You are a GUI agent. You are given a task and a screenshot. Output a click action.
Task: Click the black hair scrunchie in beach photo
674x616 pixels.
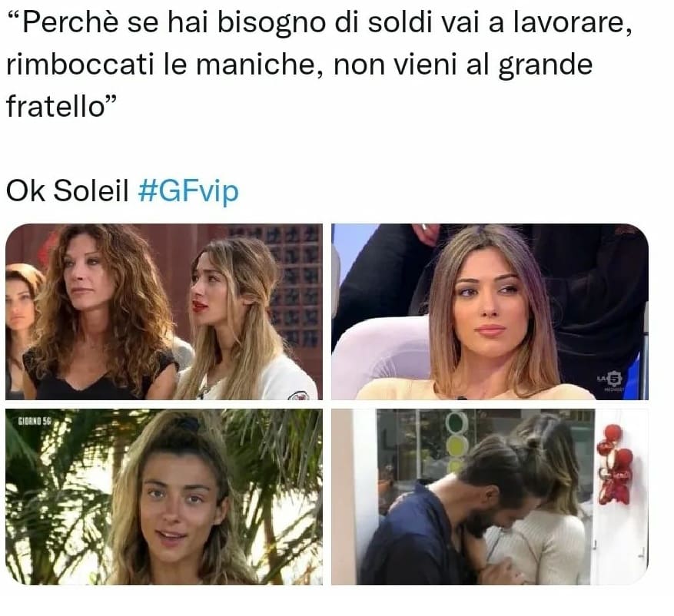(x=188, y=425)
